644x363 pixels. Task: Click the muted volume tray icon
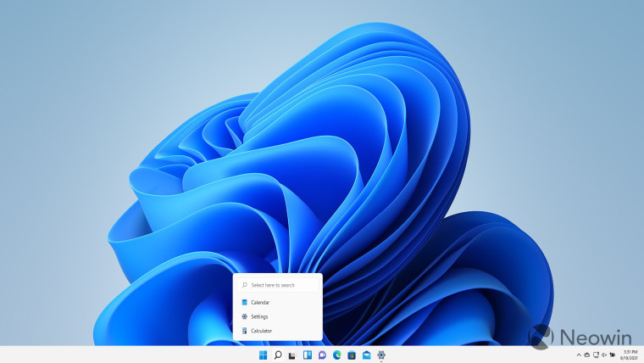click(604, 355)
